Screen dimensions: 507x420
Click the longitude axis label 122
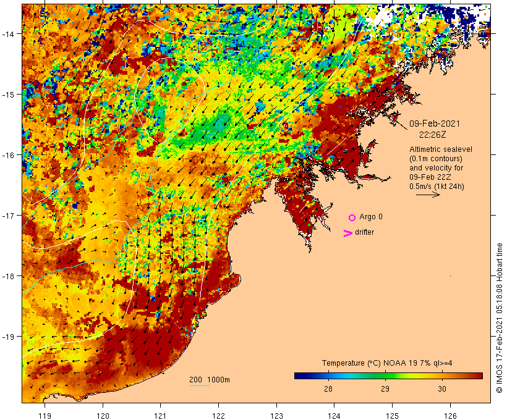219,416
